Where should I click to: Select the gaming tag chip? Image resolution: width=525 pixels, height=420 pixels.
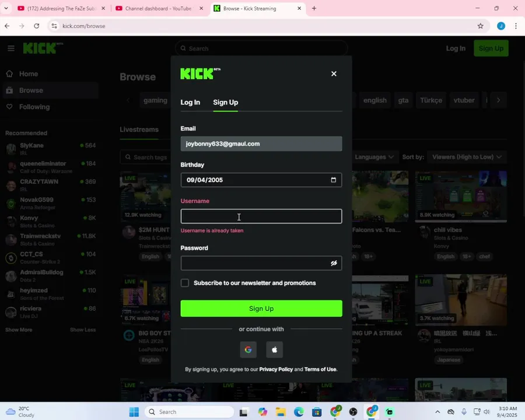[155, 100]
